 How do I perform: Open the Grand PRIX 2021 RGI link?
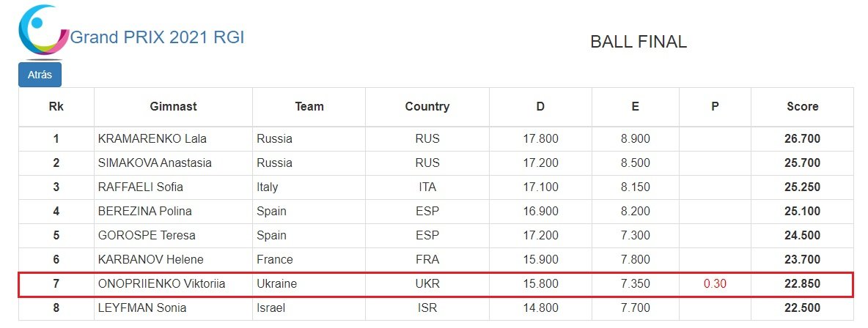(x=157, y=37)
